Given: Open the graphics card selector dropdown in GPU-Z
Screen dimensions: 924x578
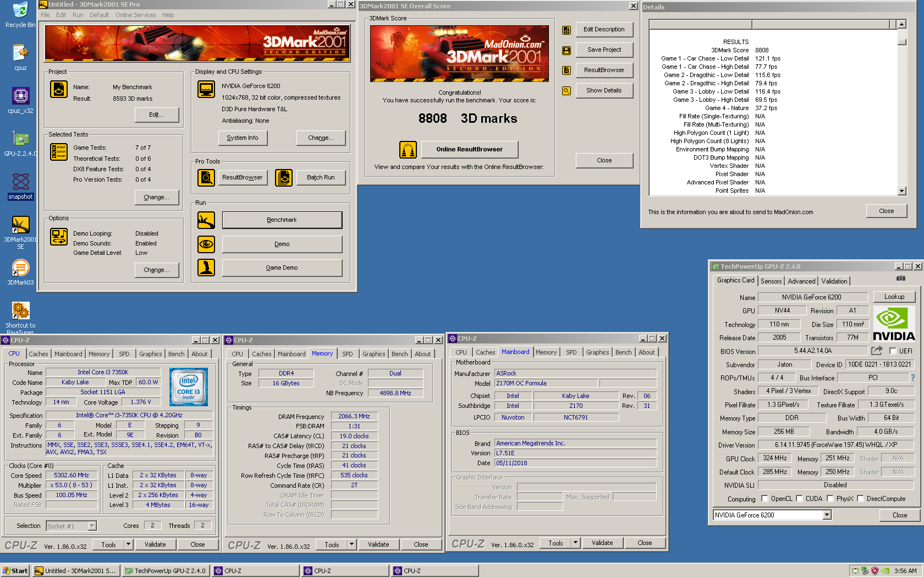Looking at the screenshot, I should click(x=827, y=515).
